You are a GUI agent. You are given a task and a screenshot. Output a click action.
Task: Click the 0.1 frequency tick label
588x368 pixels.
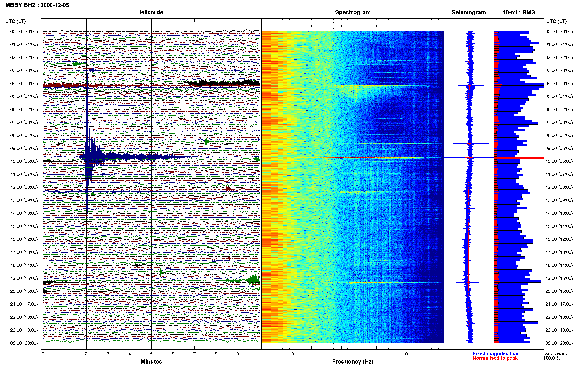pos(295,354)
